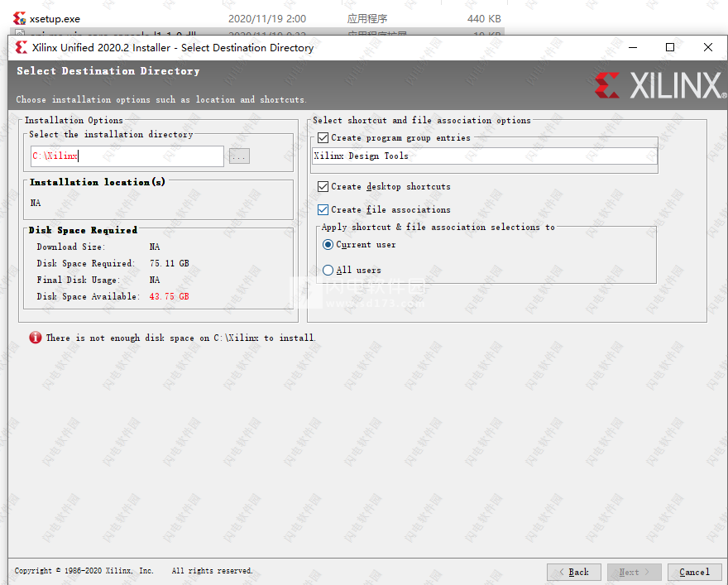Click the red error icon beside disk space message
Image resolution: width=728 pixels, height=585 pixels.
tap(36, 338)
